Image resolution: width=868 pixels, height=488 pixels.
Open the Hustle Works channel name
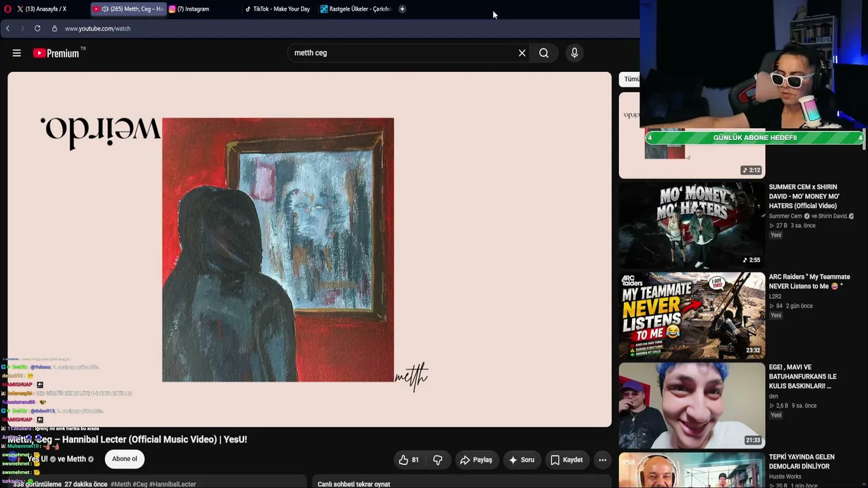[x=785, y=477]
